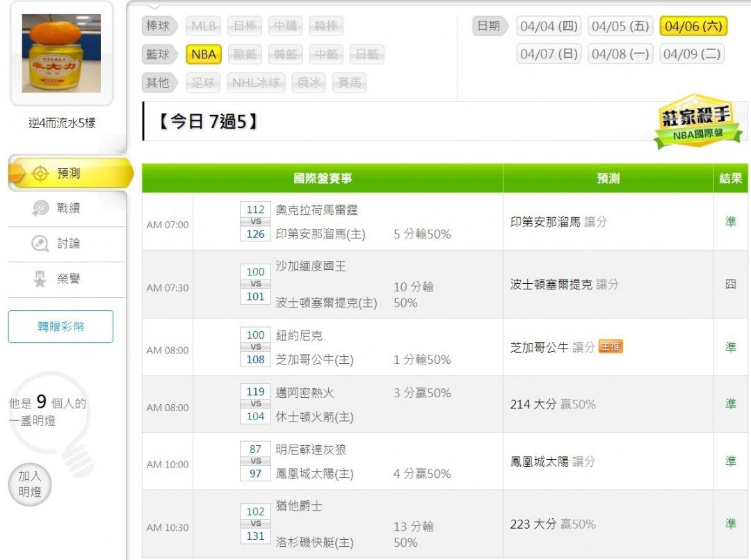This screenshot has height=560, width=751.
Task: Click team name 奧克拉荷馬雷霆
Action: (x=316, y=210)
